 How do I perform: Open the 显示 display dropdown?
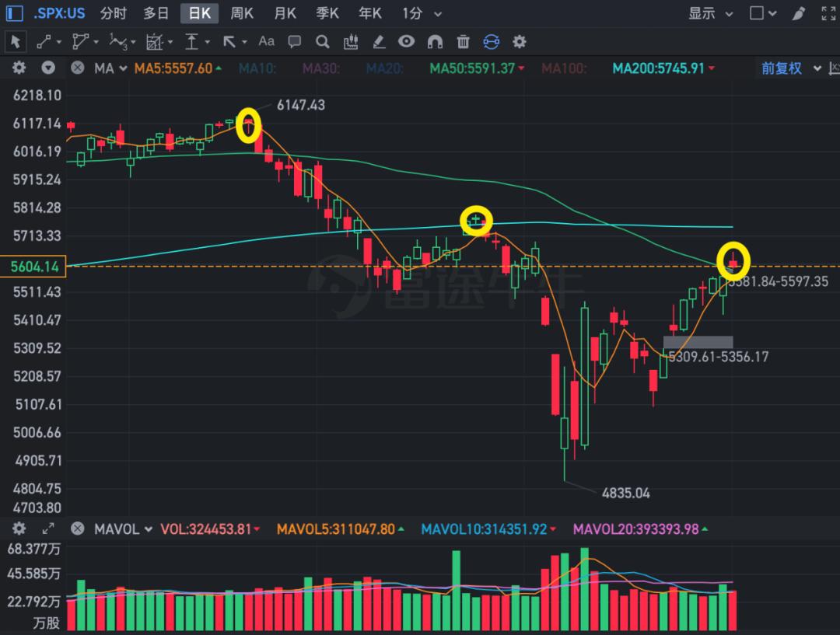[710, 13]
